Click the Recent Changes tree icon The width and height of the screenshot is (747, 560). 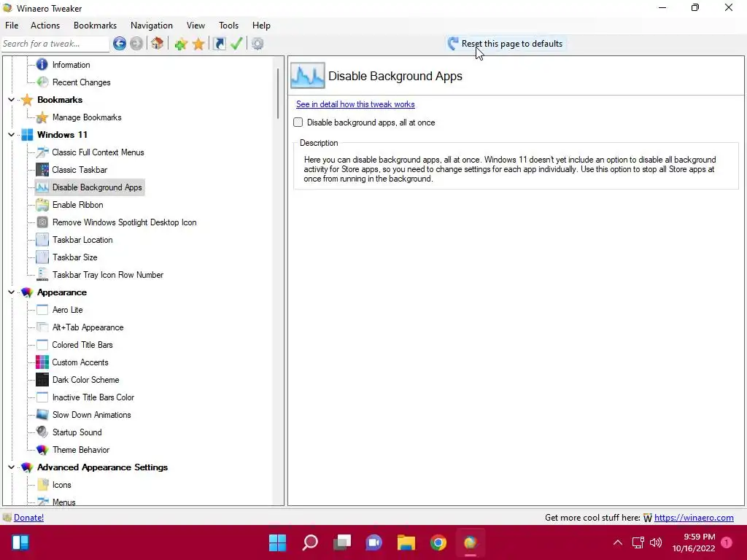tap(42, 82)
